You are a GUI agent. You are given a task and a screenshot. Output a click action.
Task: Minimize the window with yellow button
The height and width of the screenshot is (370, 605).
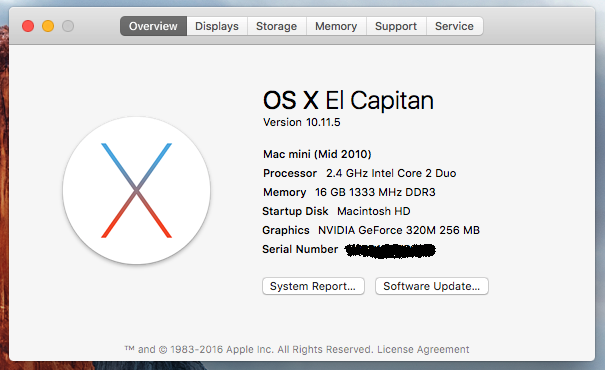[48, 26]
